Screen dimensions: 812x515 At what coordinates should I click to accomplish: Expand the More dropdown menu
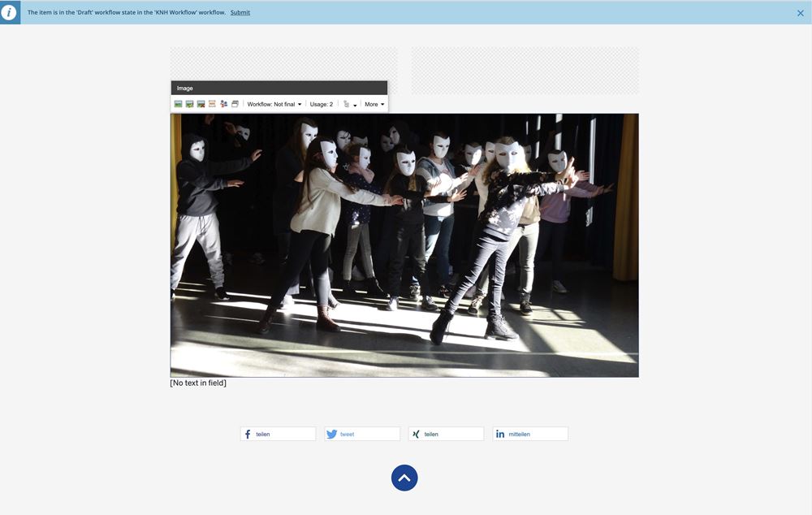click(374, 104)
